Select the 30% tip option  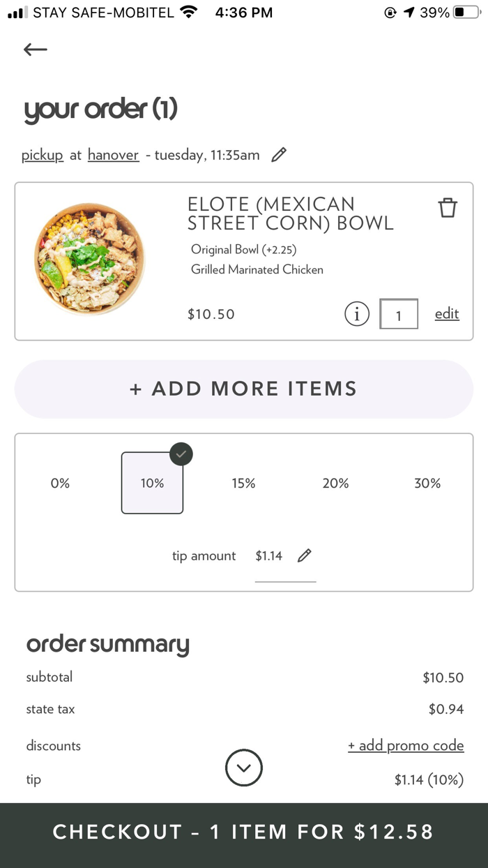click(427, 483)
